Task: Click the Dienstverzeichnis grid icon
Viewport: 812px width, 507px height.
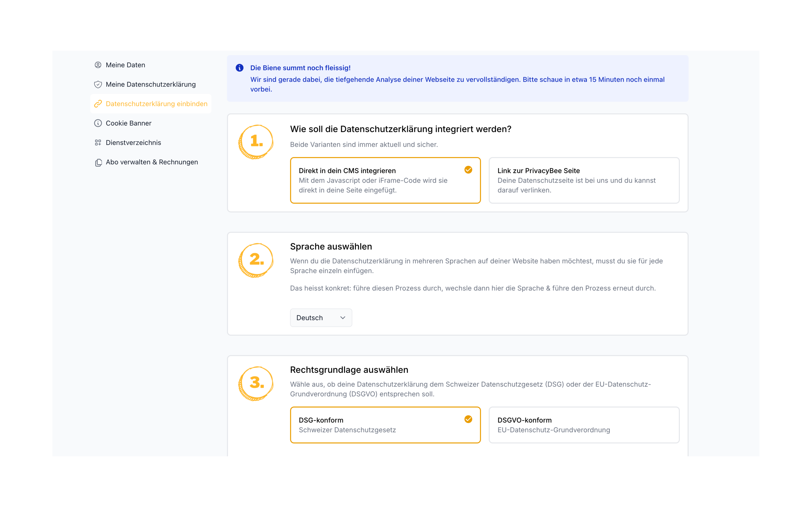Action: point(98,143)
